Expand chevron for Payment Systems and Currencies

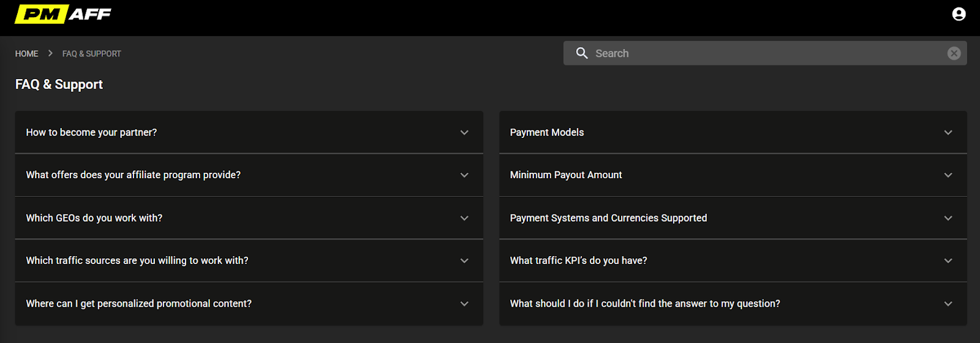coord(948,218)
